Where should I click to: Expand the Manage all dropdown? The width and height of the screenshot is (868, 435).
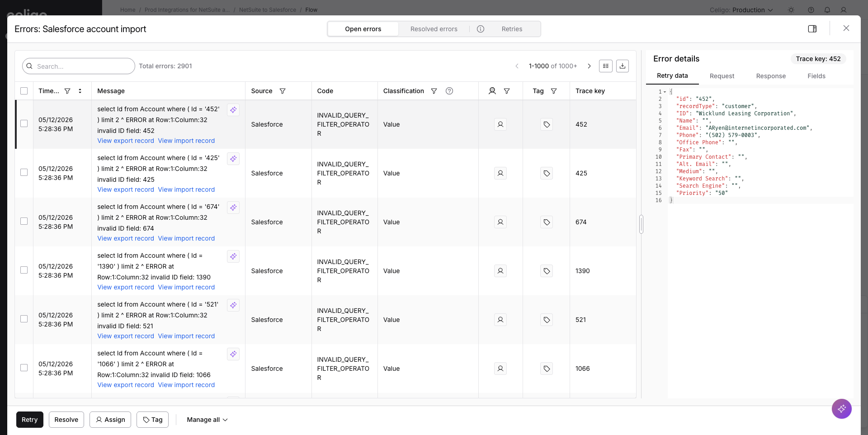(x=207, y=420)
